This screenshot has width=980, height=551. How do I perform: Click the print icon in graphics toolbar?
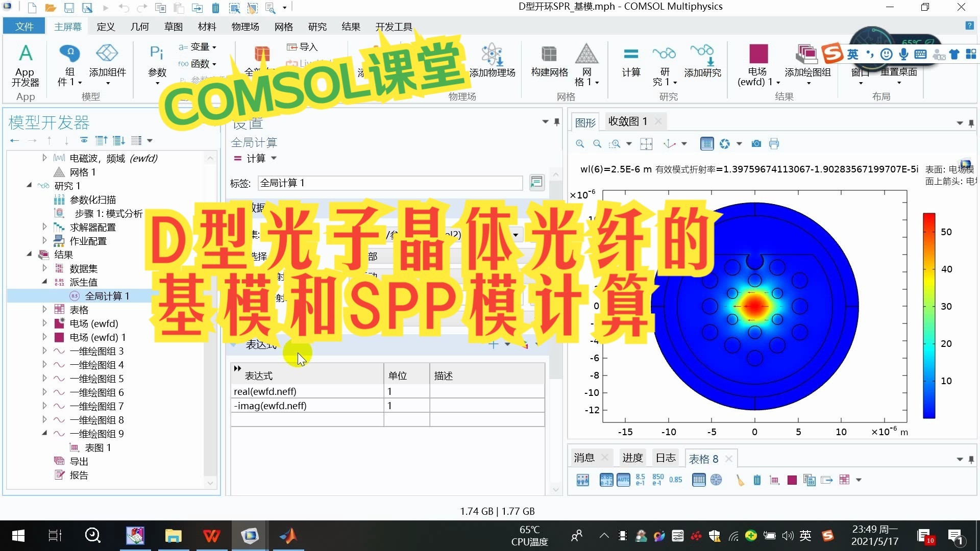coord(774,144)
